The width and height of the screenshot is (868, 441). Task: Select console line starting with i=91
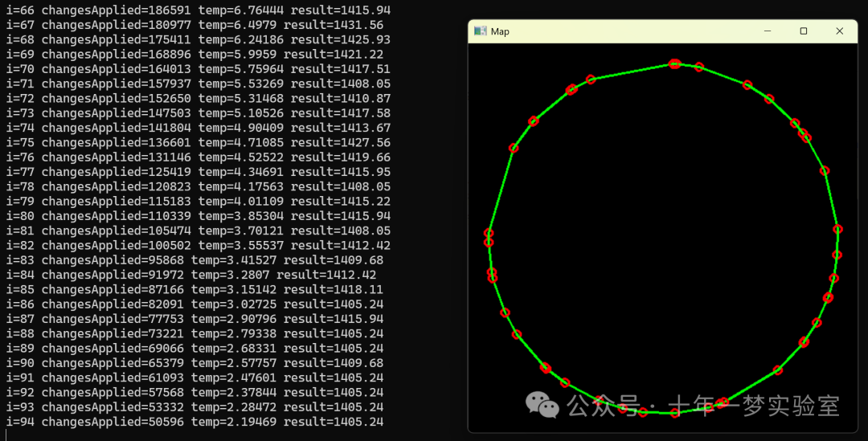click(194, 378)
